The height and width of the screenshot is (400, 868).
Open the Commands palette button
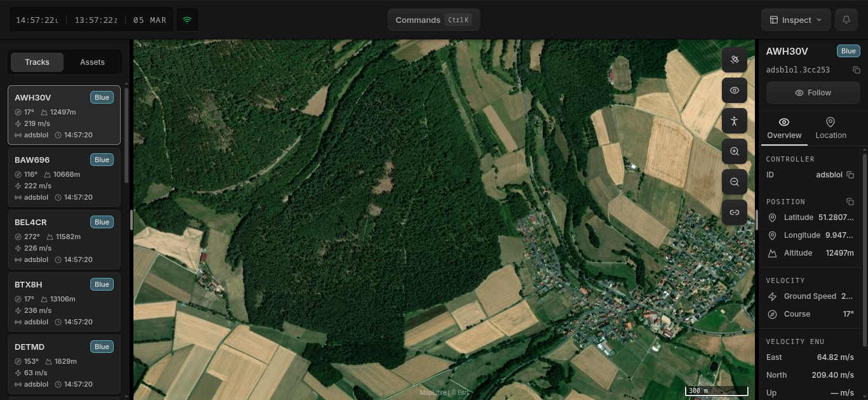(x=433, y=20)
